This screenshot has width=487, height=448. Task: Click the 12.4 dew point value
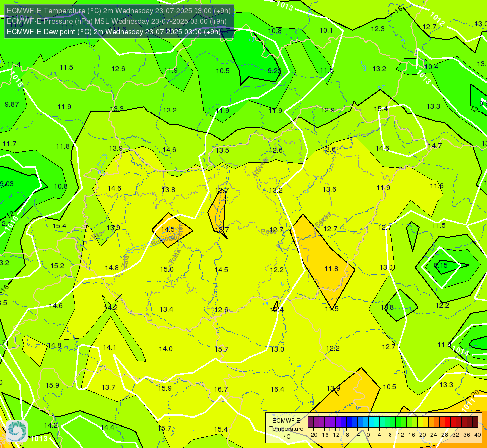coord(277,310)
